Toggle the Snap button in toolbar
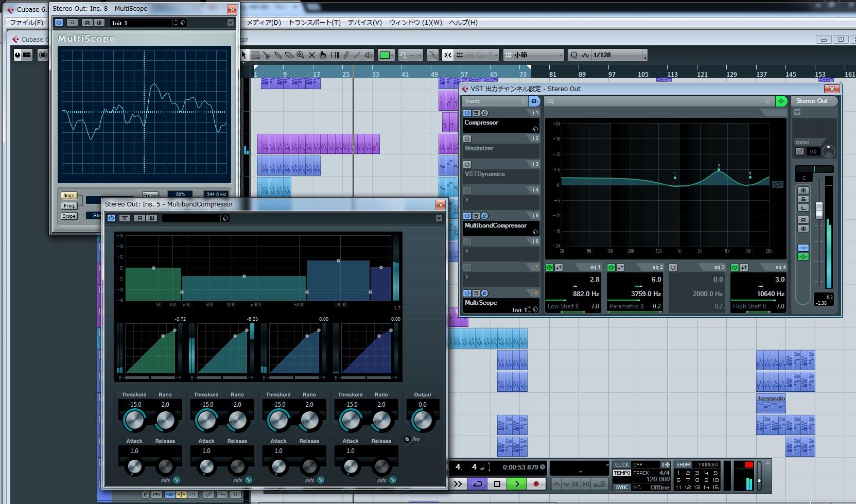The width and height of the screenshot is (856, 504). coord(447,55)
